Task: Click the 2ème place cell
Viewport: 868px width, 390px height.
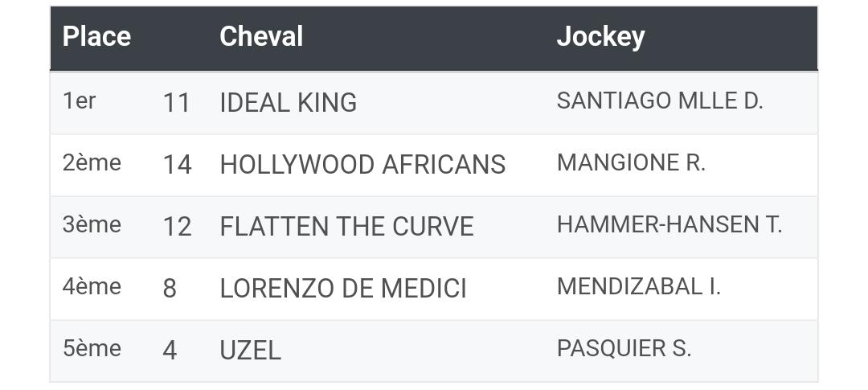Action: pos(92,163)
